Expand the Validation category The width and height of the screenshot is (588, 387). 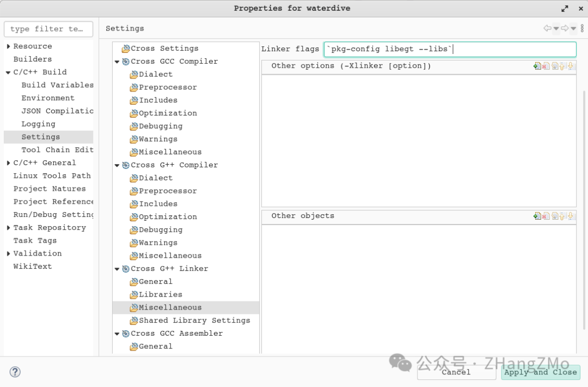tap(8, 254)
